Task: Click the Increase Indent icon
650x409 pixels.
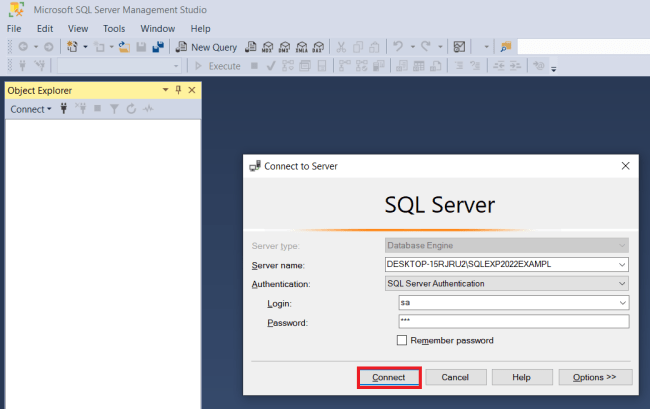Action: click(x=515, y=65)
